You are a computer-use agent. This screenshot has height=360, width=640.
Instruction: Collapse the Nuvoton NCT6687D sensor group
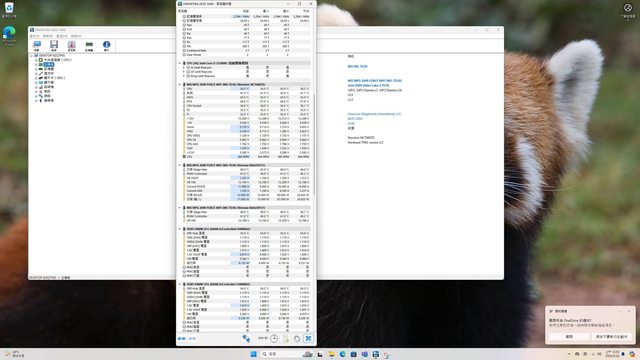[x=180, y=84]
